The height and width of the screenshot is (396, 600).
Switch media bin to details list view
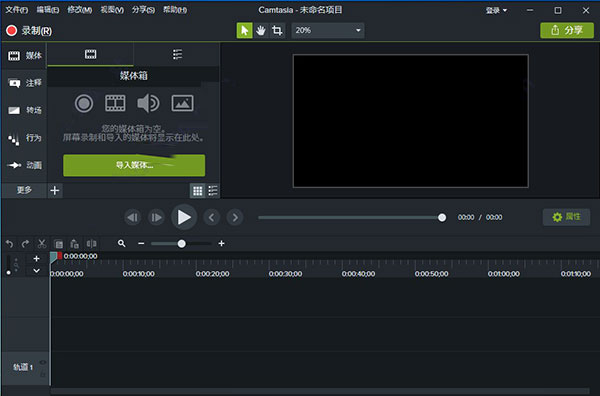[213, 191]
